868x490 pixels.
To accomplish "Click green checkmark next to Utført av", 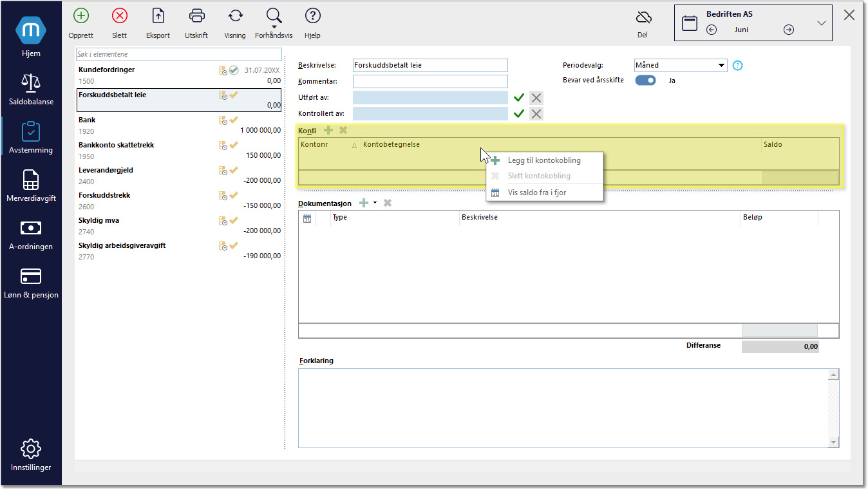I will pyautogui.click(x=519, y=98).
